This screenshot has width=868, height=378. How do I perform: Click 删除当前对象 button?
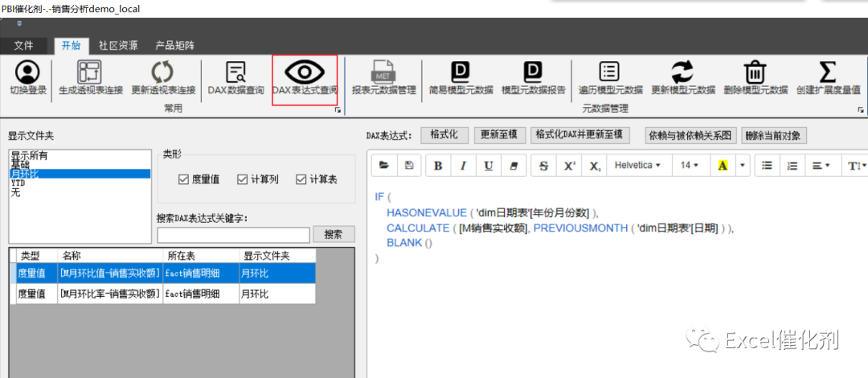pyautogui.click(x=775, y=135)
